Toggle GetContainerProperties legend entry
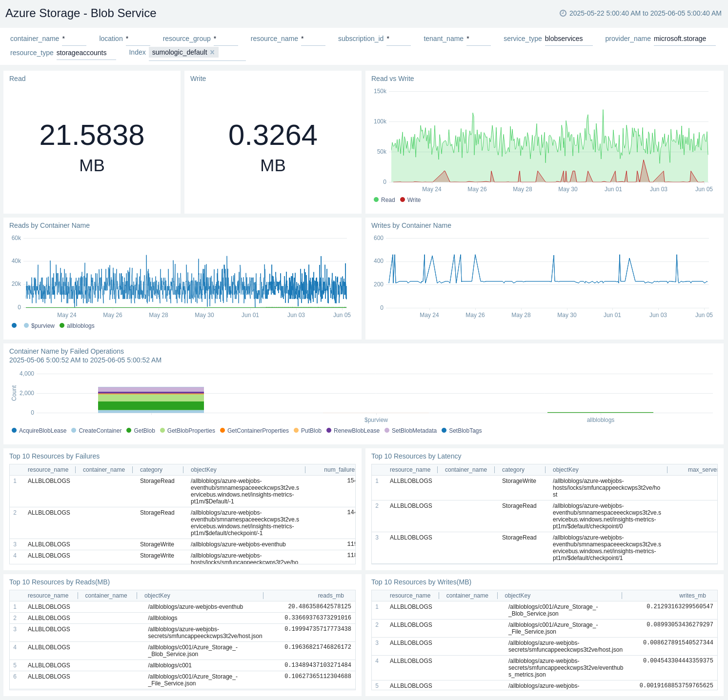The image size is (728, 700). pos(255,431)
